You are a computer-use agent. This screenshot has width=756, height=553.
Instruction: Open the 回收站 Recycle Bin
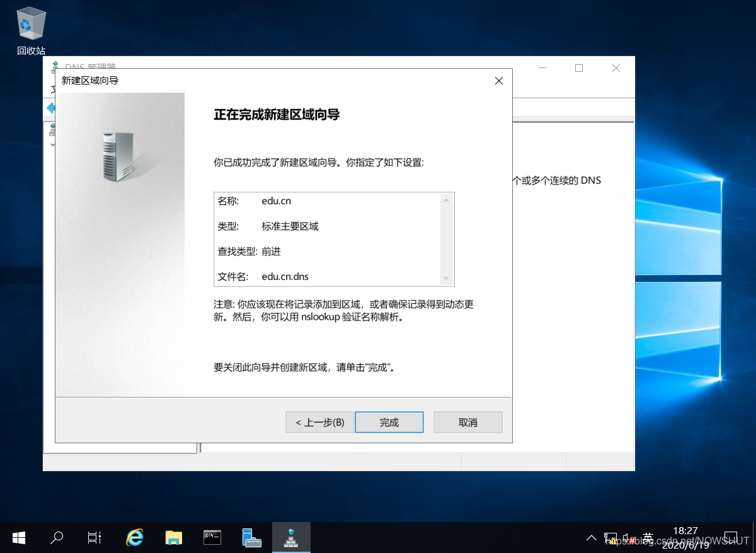tap(30, 25)
